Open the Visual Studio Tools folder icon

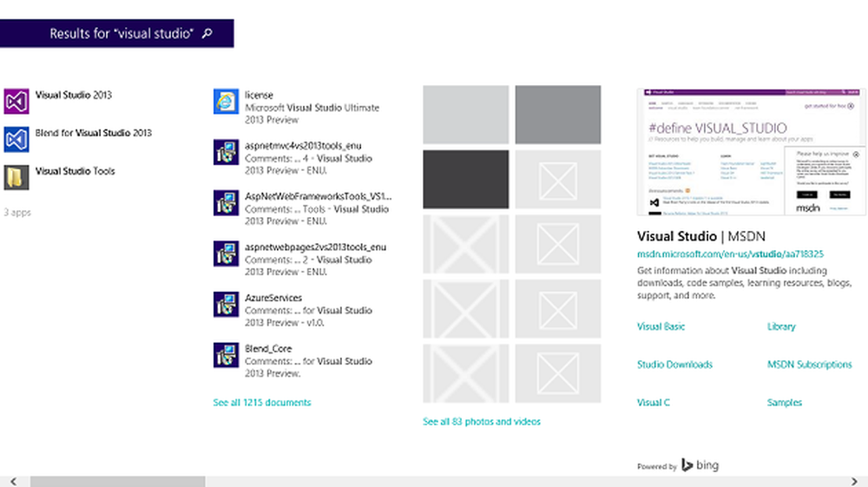click(16, 178)
